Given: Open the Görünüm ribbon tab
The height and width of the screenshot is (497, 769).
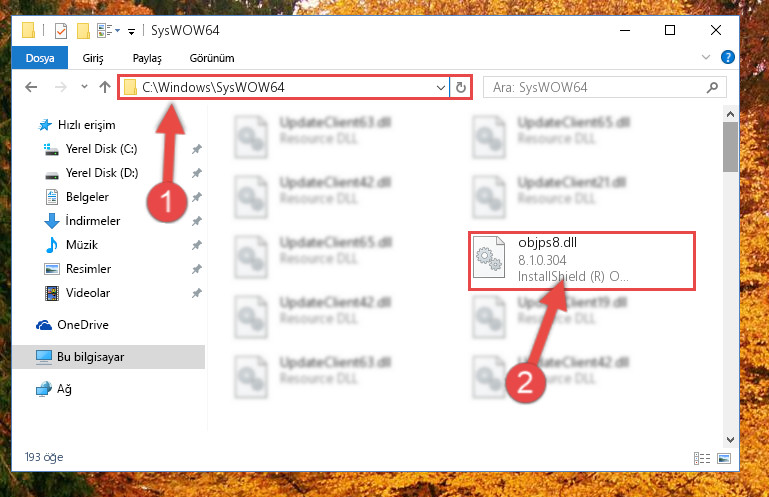Looking at the screenshot, I should (x=212, y=58).
